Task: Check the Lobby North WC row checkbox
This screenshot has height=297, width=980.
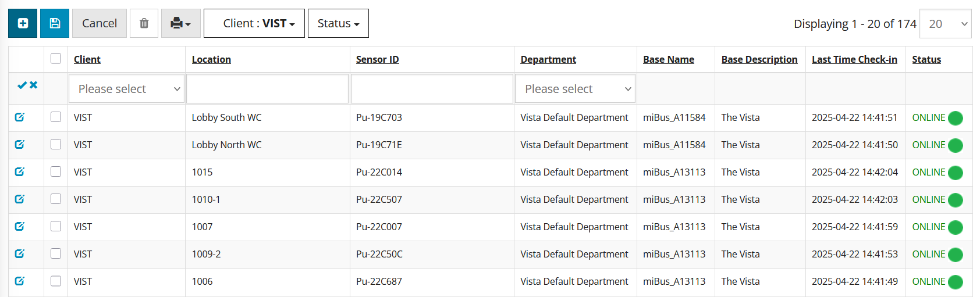Action: pos(56,144)
